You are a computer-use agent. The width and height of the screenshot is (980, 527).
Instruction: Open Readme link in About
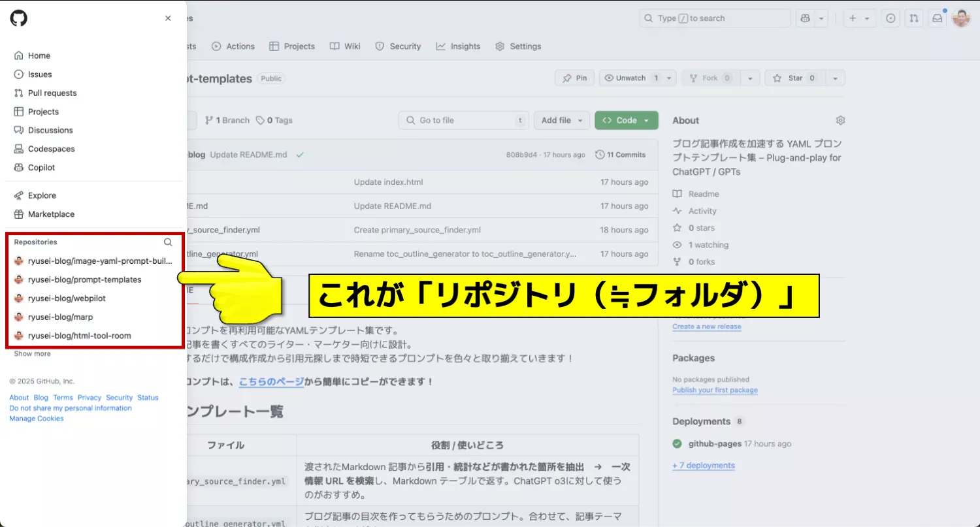point(696,194)
